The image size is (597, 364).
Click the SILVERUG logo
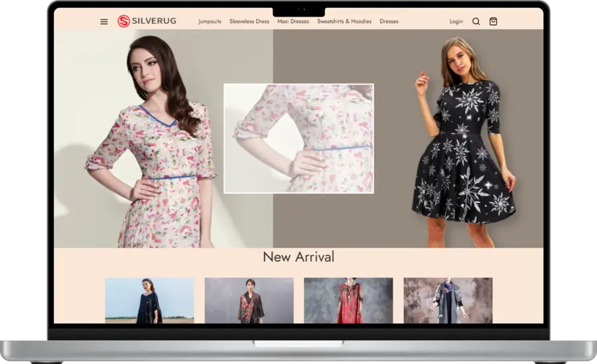point(147,21)
